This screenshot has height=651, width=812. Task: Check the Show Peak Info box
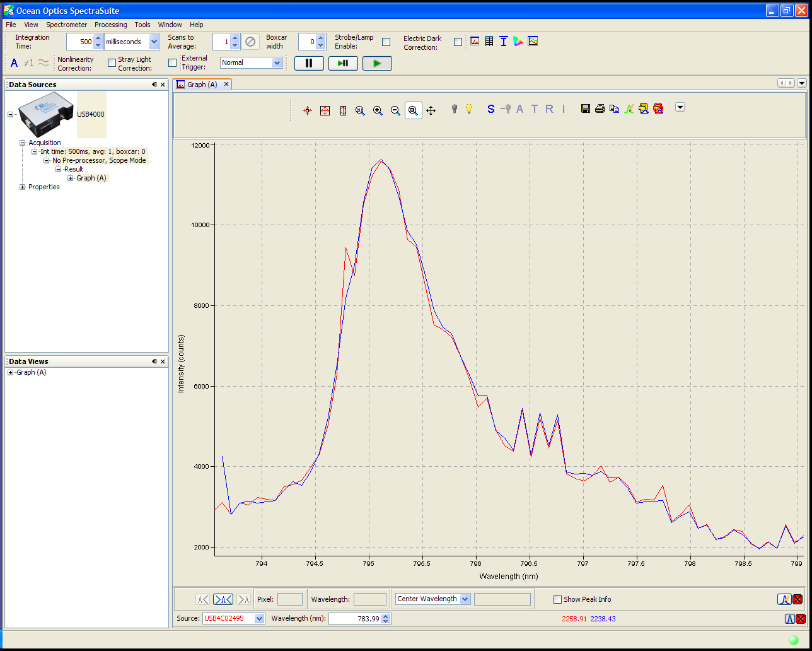point(557,599)
